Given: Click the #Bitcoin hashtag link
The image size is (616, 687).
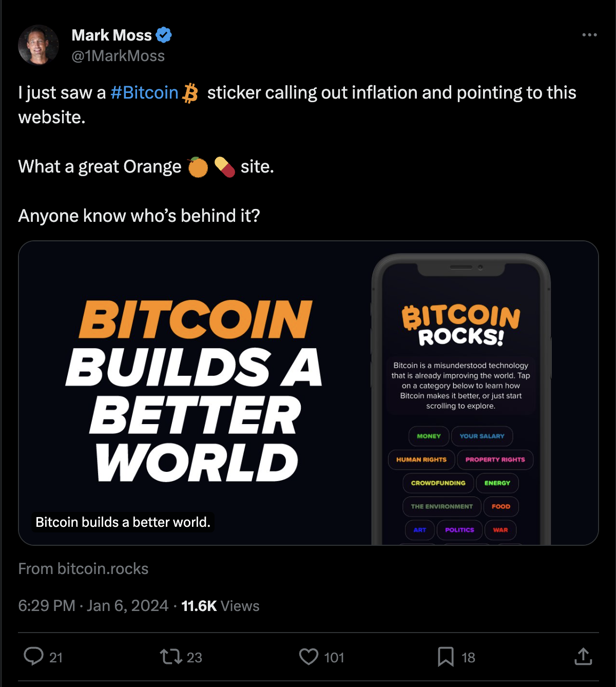Looking at the screenshot, I should tap(144, 93).
